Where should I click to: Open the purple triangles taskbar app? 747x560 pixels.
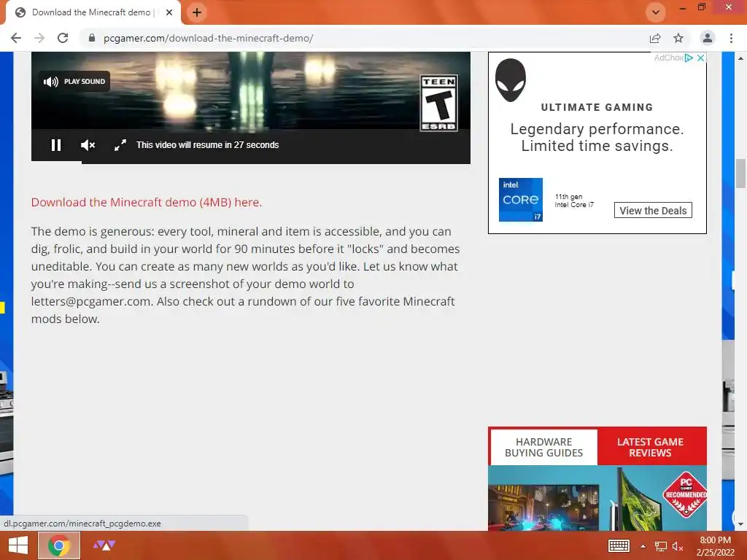click(x=104, y=545)
